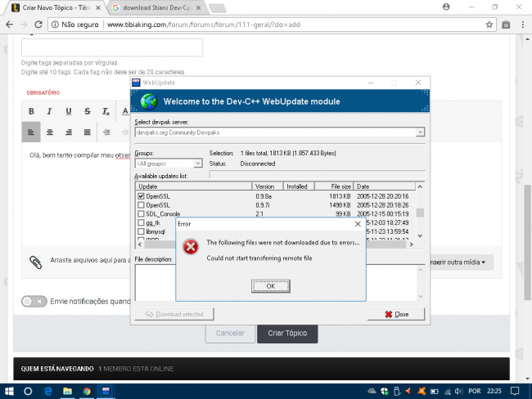Switch to Dev-C++ on the taskbar
The width and height of the screenshot is (532, 399).
click(x=106, y=391)
